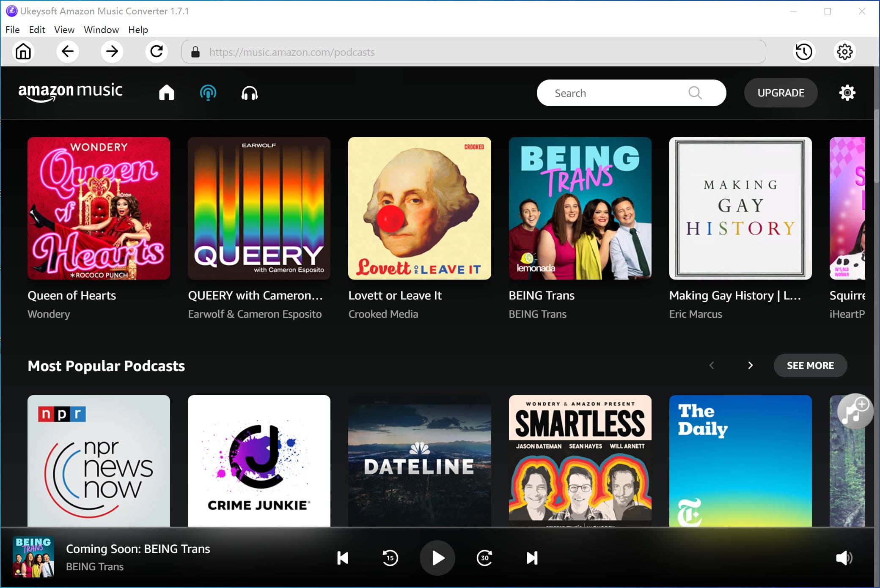Click the skip forward 30 seconds button
The width and height of the screenshot is (880, 588).
pos(484,558)
